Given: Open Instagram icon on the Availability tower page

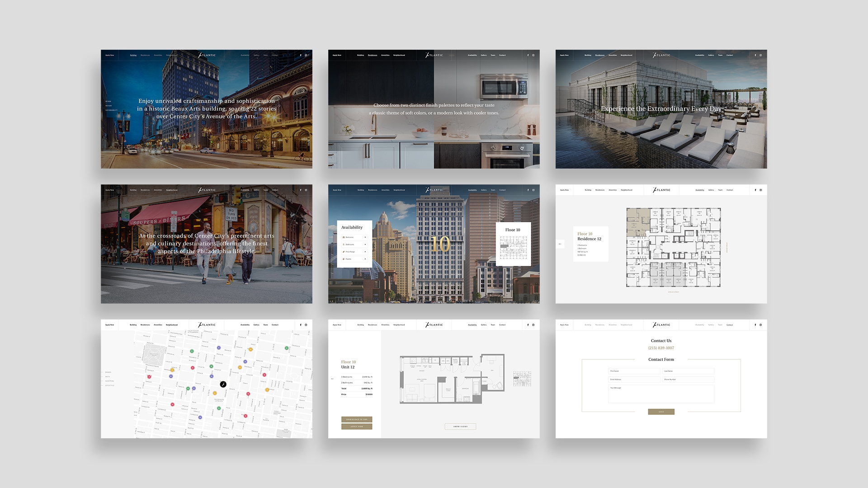Looking at the screenshot, I should click(x=533, y=190).
